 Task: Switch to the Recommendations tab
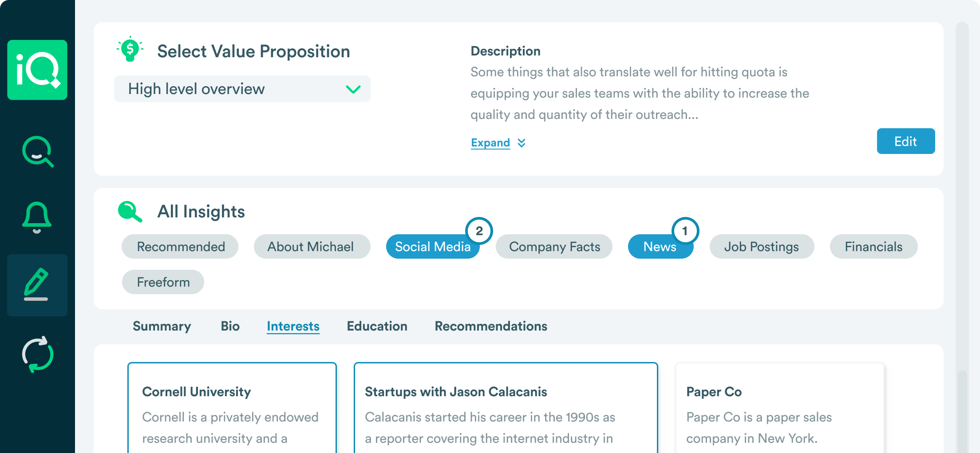click(491, 326)
